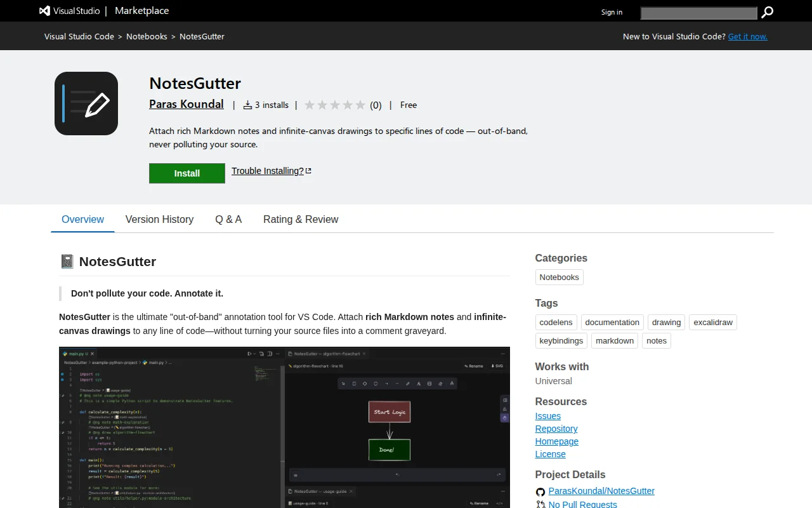Click the star rating icons
This screenshot has height=508, width=812.
(335, 105)
